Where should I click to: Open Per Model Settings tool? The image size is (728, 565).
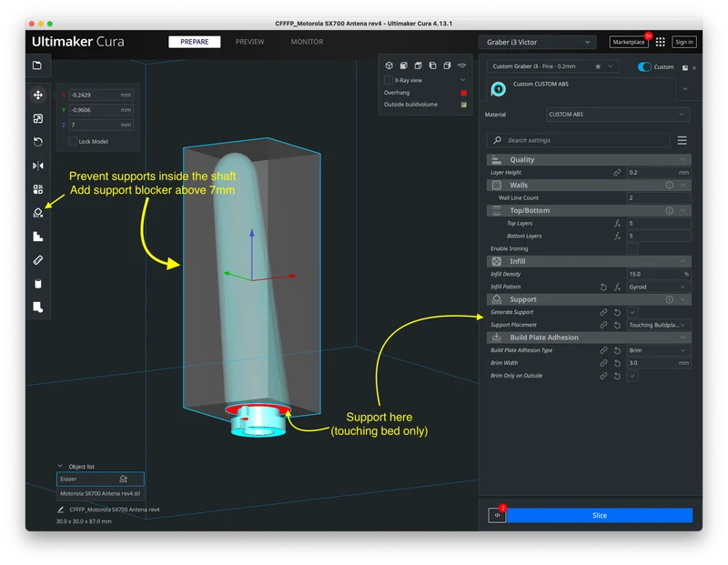tap(38, 189)
